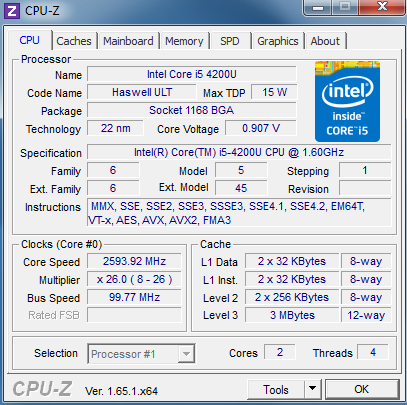
Task: Click the Technology value 22 nm
Action: pyautogui.click(x=115, y=128)
